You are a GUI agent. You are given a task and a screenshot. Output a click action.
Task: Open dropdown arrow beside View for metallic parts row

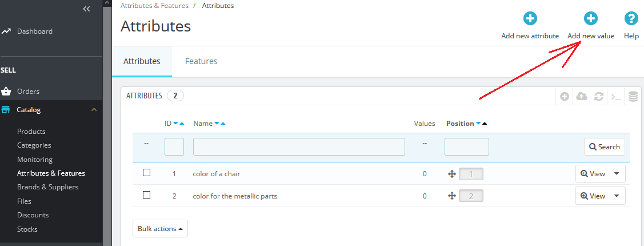pos(617,196)
